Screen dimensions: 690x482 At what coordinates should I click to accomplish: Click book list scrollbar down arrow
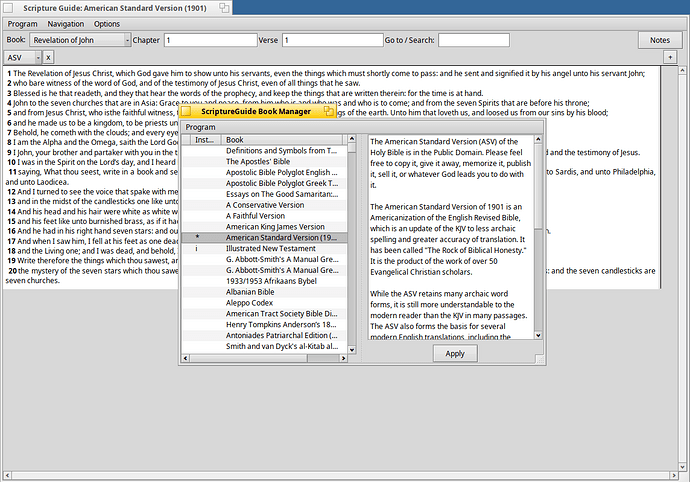tap(352, 350)
